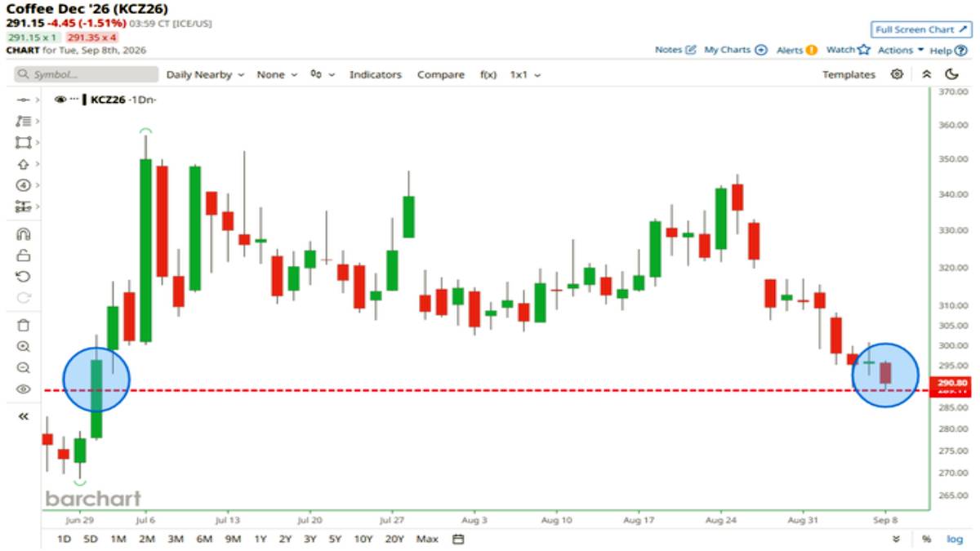This screenshot has height=551, width=980.
Task: Toggle the magnet snap mode
Action: tap(23, 233)
